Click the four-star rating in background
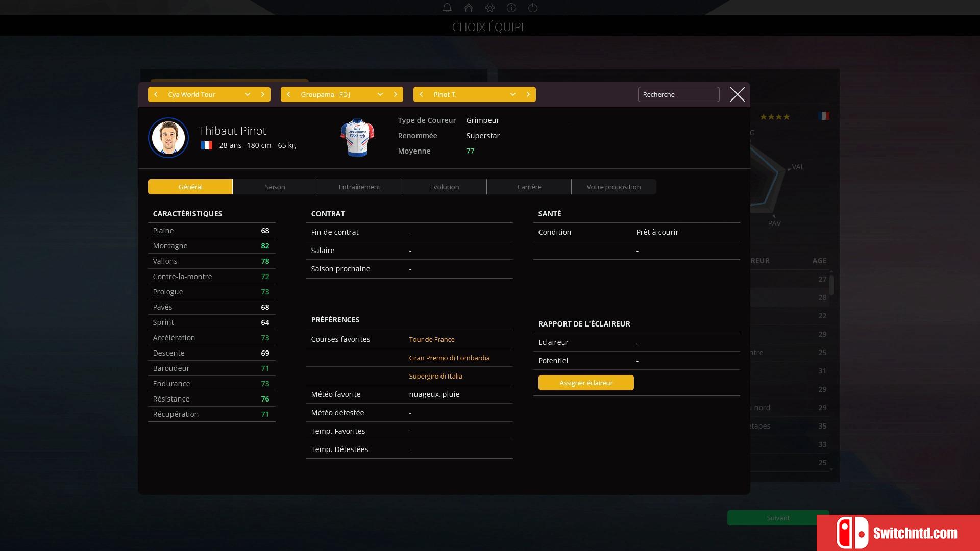 pyautogui.click(x=775, y=117)
